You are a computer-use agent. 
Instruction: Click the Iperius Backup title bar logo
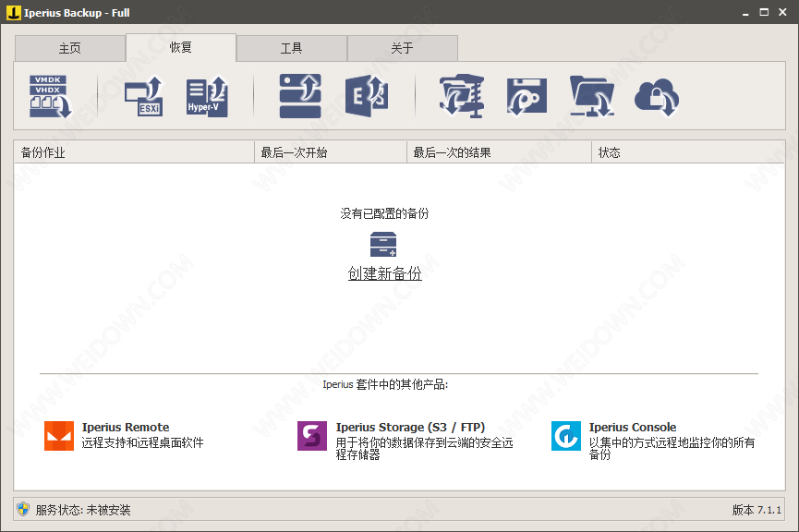click(x=13, y=12)
